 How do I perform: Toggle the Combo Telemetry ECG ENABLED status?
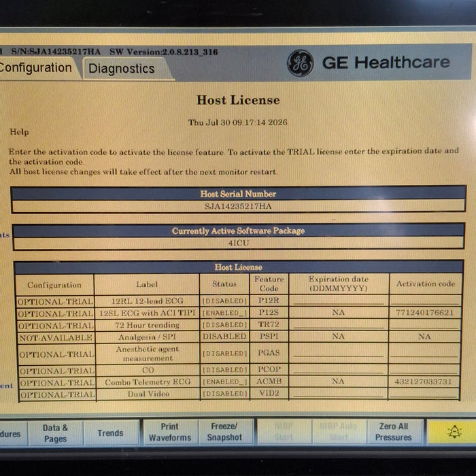tap(224, 381)
